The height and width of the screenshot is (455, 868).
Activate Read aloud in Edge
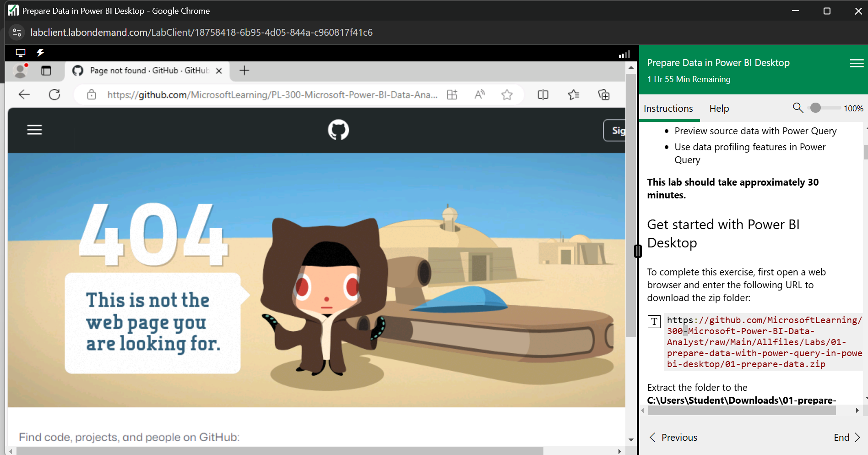[x=480, y=94]
